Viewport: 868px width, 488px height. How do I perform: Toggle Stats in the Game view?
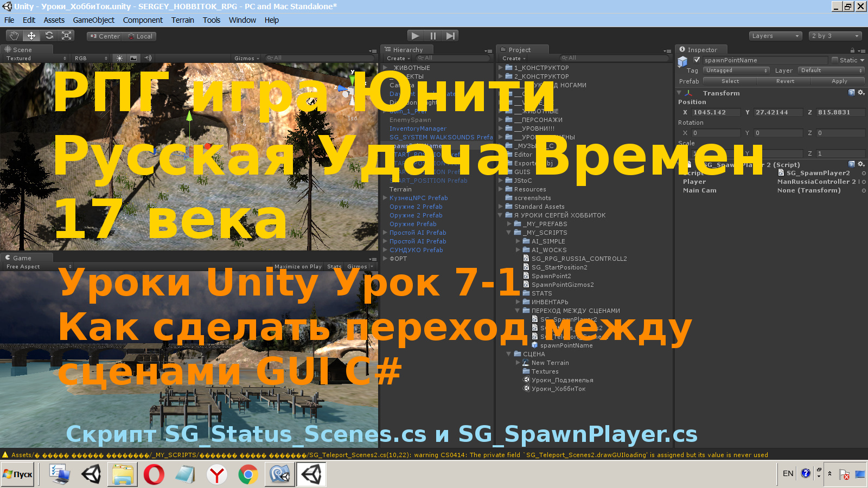click(334, 266)
